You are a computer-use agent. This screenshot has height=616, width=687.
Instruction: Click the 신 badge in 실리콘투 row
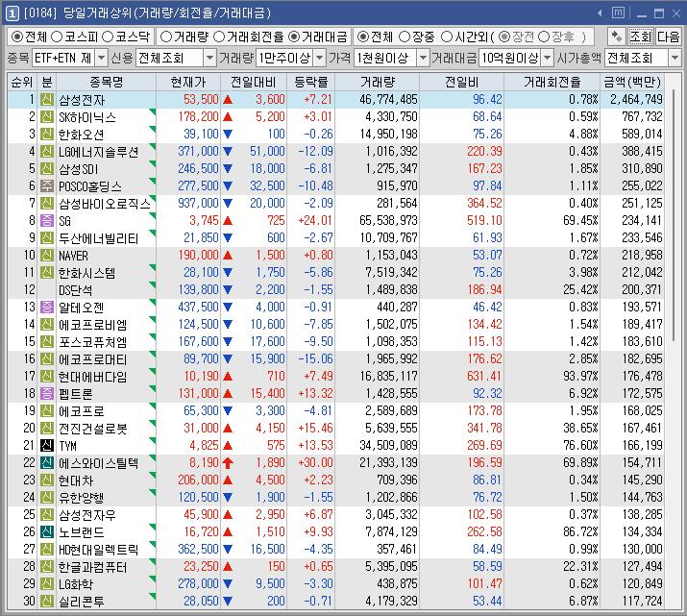(47, 601)
